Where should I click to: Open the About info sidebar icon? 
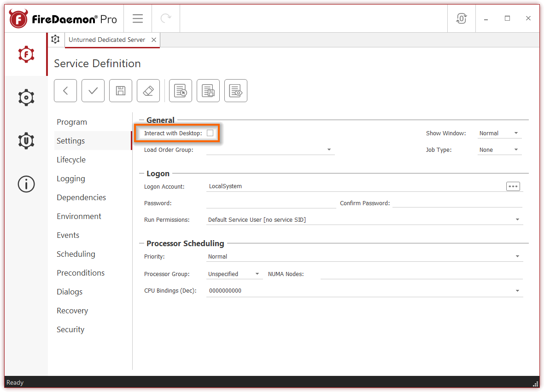point(26,184)
